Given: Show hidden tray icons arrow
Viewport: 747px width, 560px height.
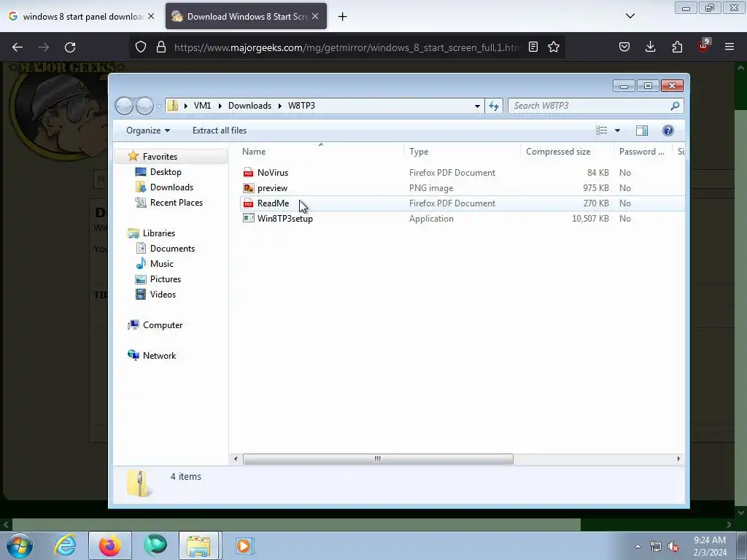Looking at the screenshot, I should coord(638,546).
